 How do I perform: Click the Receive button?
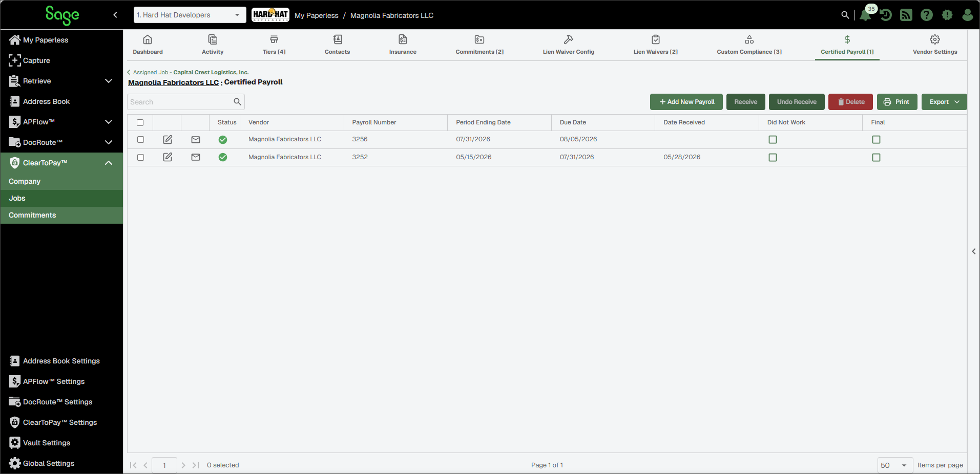click(x=745, y=102)
